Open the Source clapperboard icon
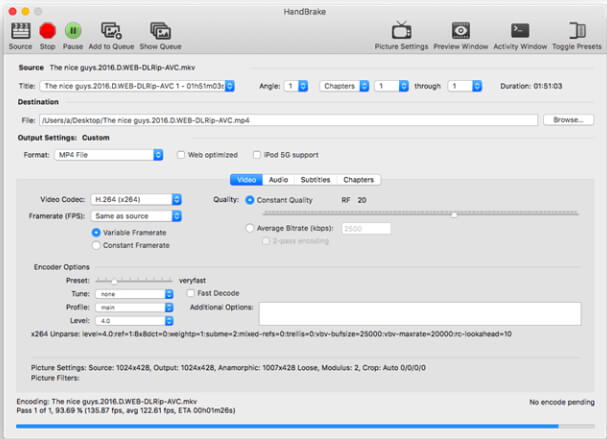The height and width of the screenshot is (439, 607). 20,32
